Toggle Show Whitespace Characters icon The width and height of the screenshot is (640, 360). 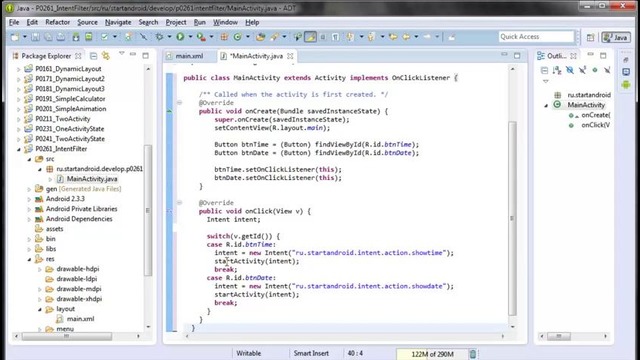(336, 37)
